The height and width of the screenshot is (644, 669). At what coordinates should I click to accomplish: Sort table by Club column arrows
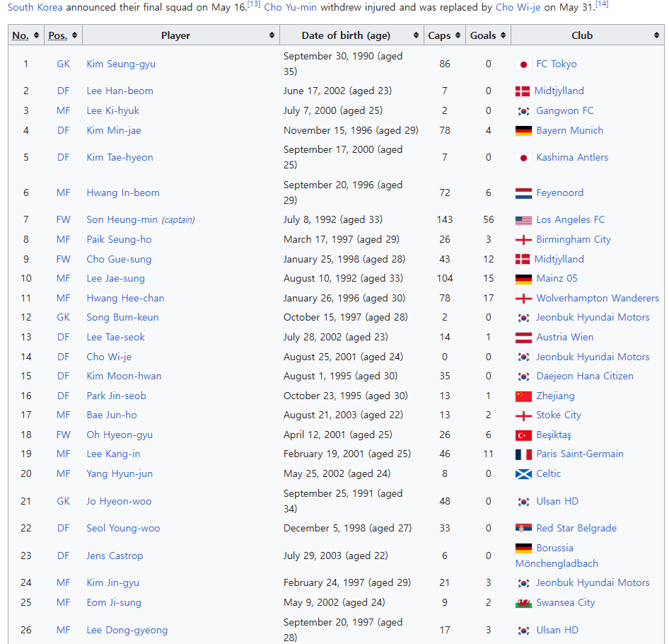click(x=657, y=35)
